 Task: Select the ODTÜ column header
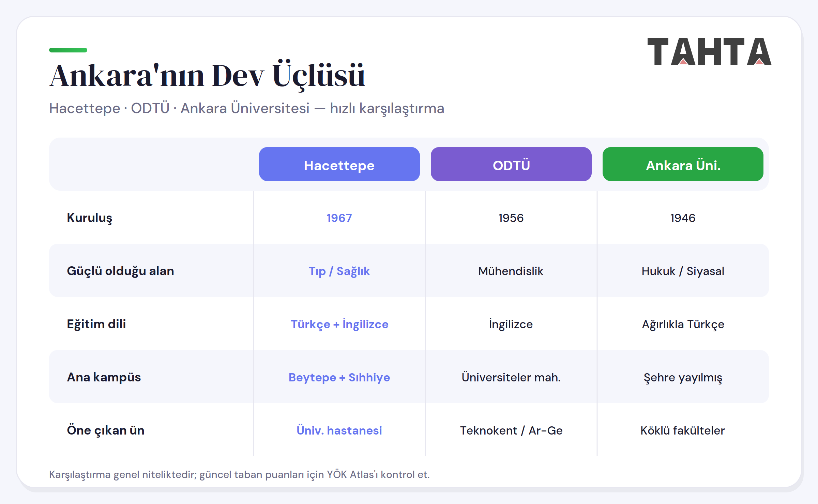[511, 164]
